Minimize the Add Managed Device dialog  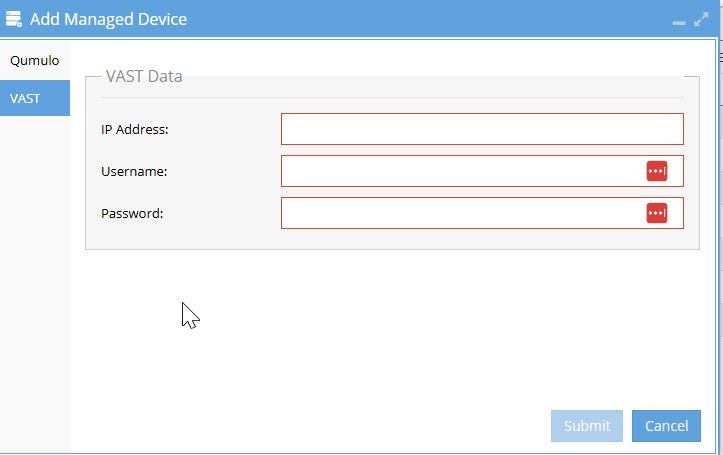(679, 23)
